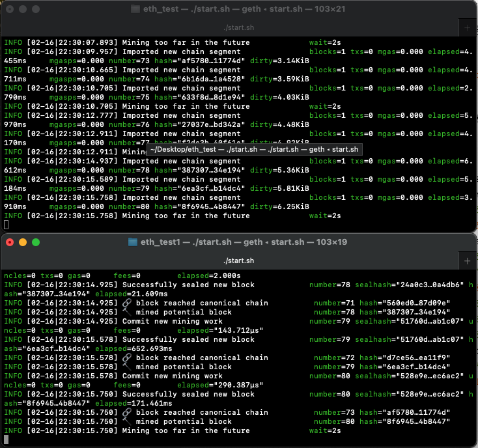This screenshot has width=478, height=448.
Task: Click number=74 in the eth_test window
Action: 129,79
